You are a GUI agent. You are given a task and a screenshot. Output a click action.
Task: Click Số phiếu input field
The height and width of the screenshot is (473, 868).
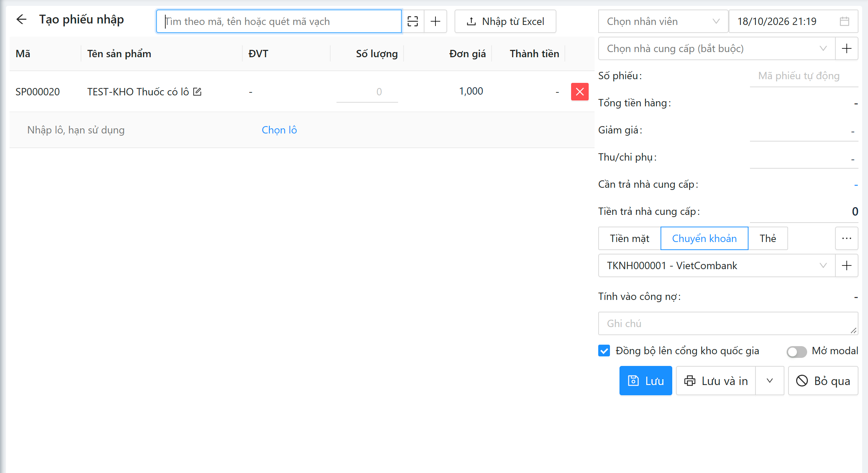804,76
